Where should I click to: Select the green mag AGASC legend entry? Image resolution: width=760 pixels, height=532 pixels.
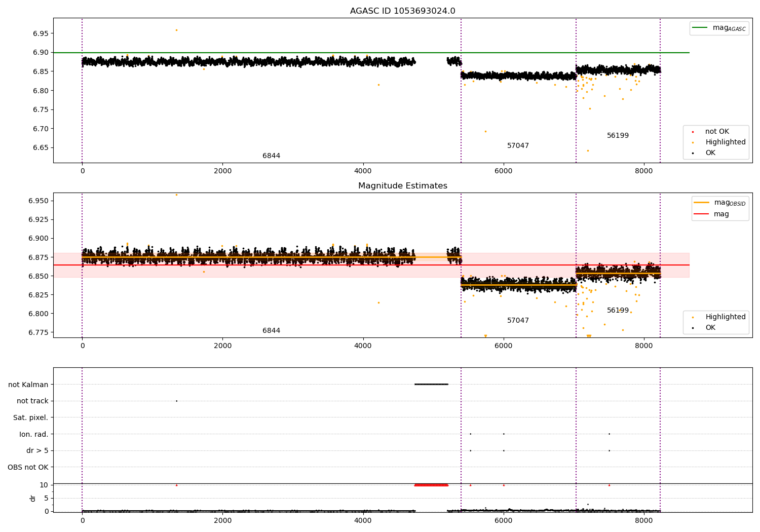tap(719, 28)
